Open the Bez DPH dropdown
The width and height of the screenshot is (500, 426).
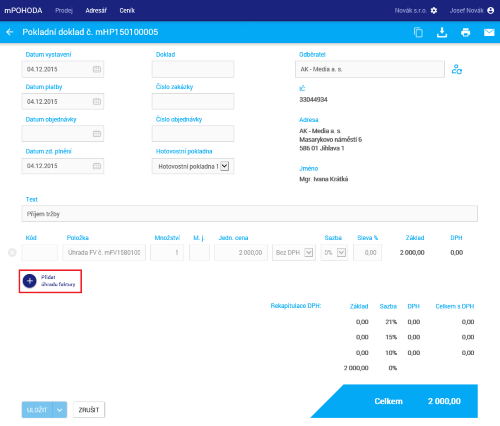point(309,253)
